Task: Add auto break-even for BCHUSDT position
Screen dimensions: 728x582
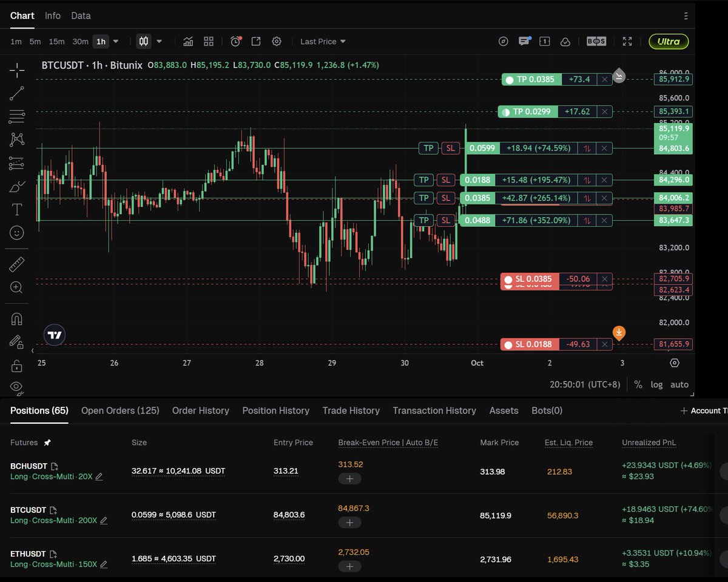Action: point(349,478)
